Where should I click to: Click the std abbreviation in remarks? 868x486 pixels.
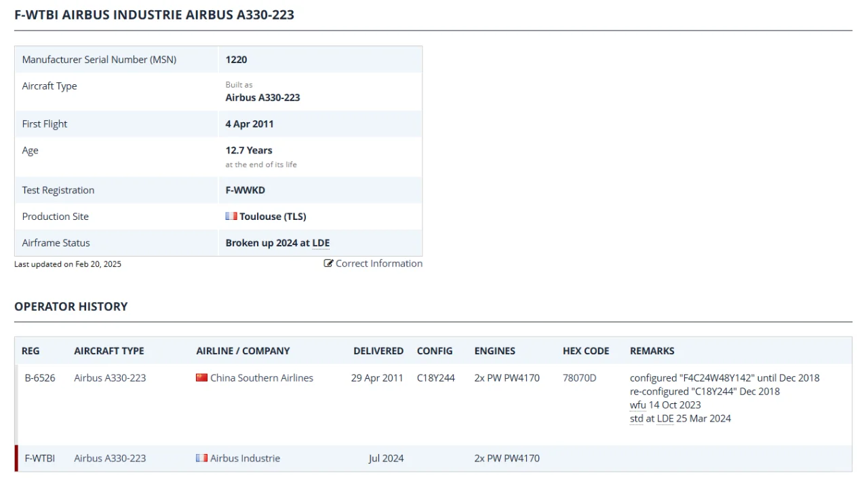point(636,418)
